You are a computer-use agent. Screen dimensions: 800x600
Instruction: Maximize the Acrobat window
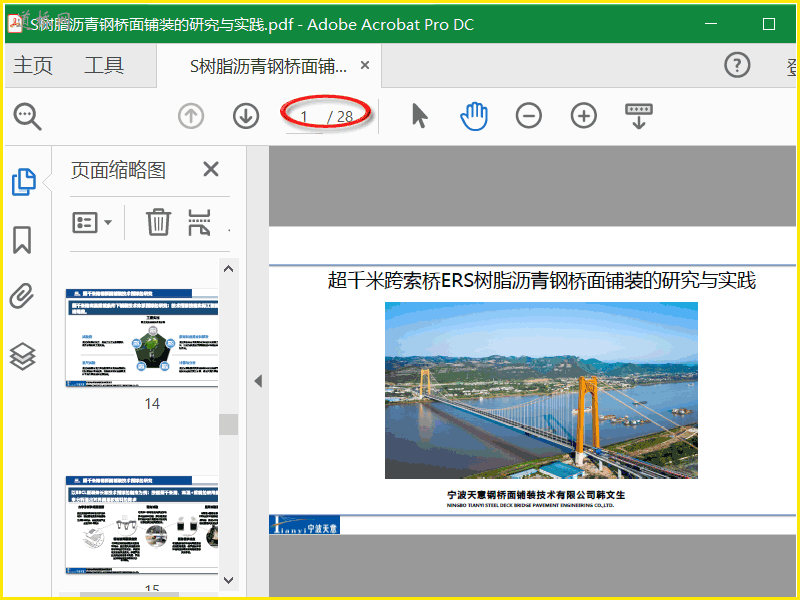click(x=769, y=23)
